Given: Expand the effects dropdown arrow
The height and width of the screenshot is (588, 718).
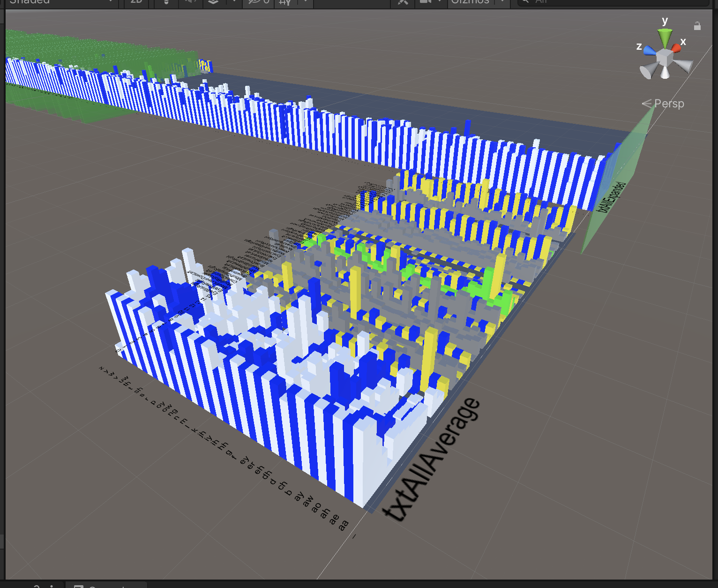Looking at the screenshot, I should coord(234,2).
